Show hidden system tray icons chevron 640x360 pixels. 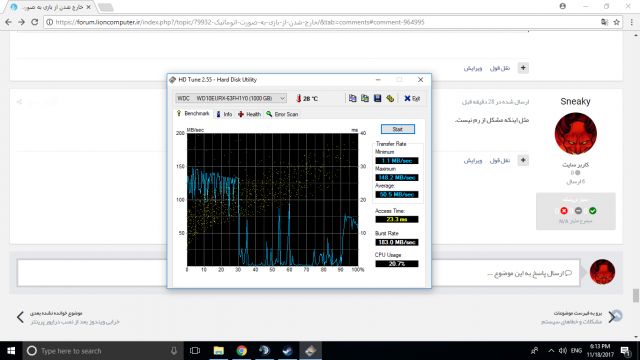[551, 351]
